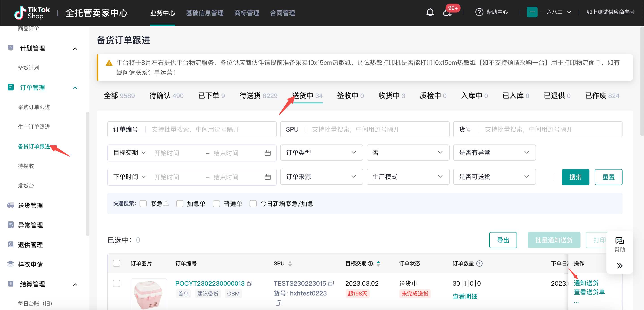Collapse the 订单管理 sidebar section
The image size is (644, 310).
click(75, 88)
